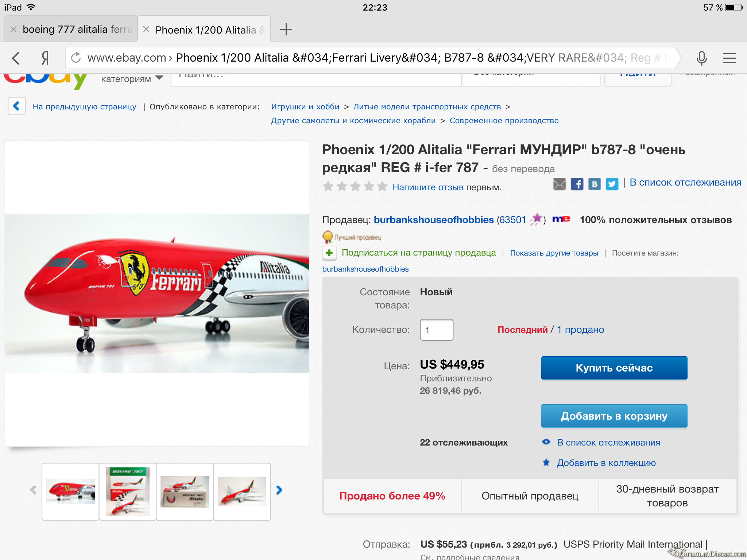Viewport: 747px width, 560px height.
Task: Click the Купить сейчас button
Action: click(x=614, y=368)
